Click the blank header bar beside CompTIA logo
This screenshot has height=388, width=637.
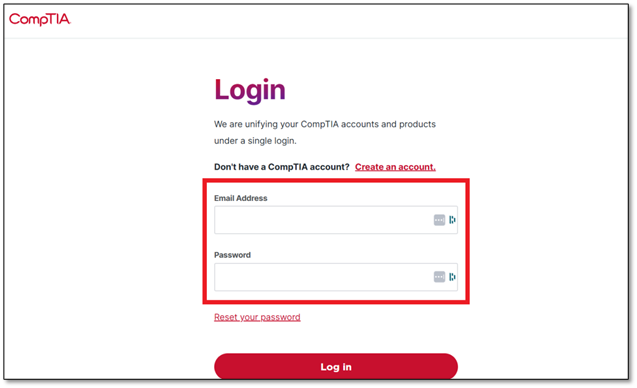[x=349, y=20]
